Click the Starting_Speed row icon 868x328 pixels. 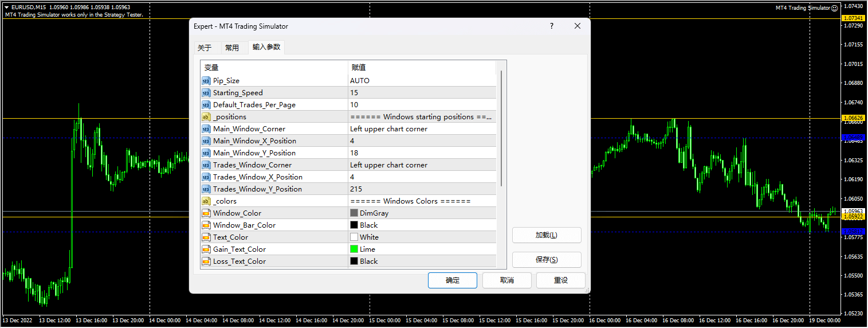206,93
